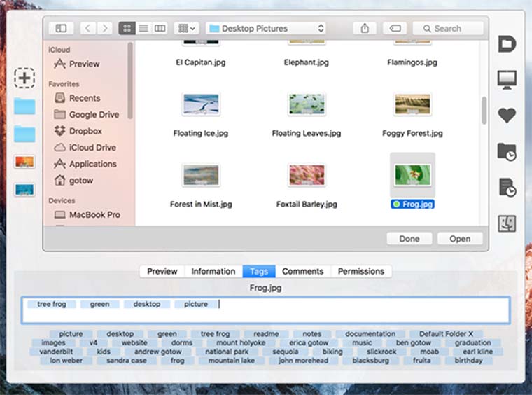
Task: Click the Share toolbar button
Action: pyautogui.click(x=365, y=28)
